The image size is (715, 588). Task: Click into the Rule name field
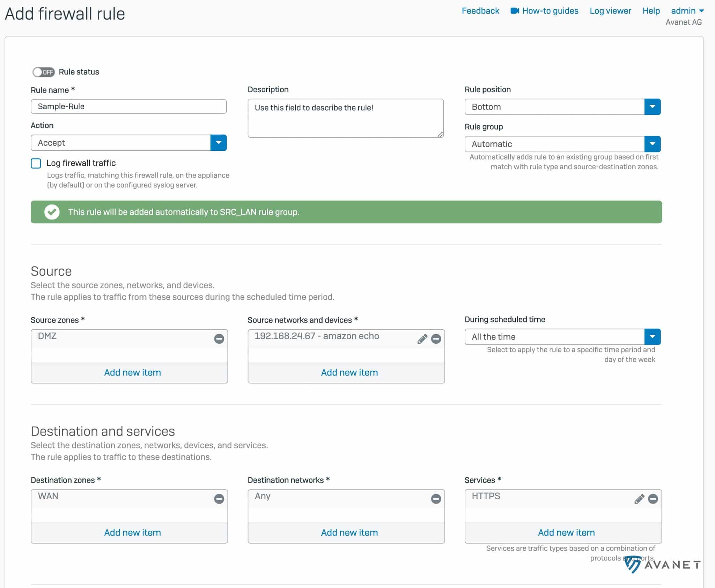pos(128,106)
